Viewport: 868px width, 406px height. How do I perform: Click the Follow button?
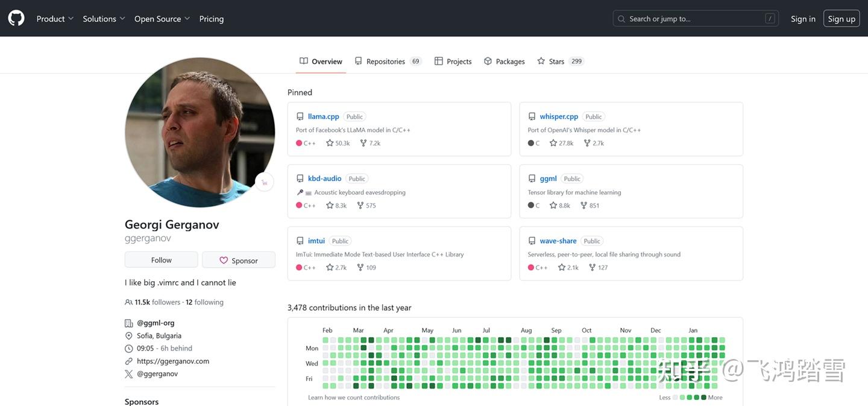click(x=161, y=260)
